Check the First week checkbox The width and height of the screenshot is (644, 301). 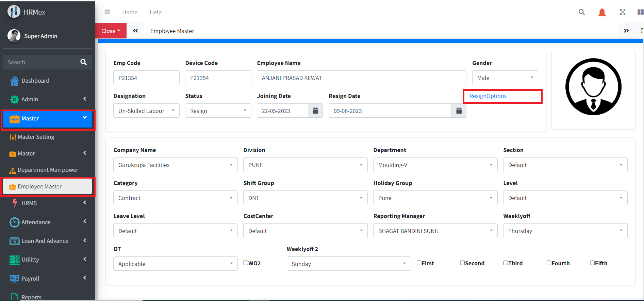419,263
